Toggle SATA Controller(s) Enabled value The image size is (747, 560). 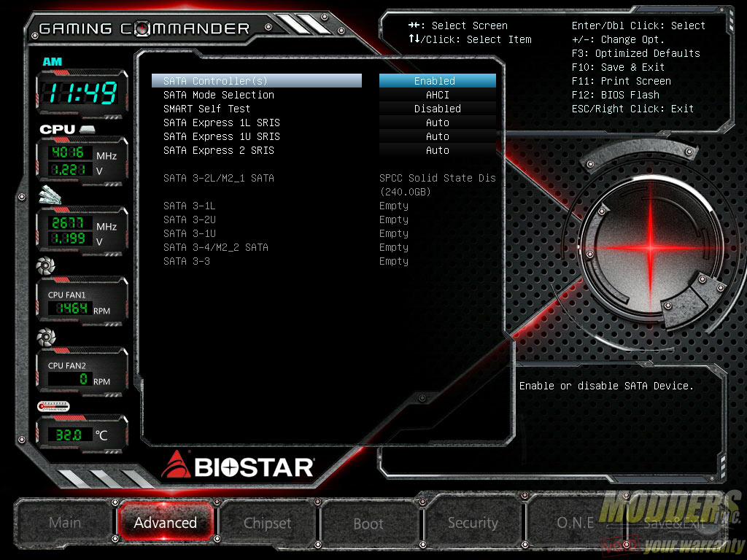(x=437, y=81)
